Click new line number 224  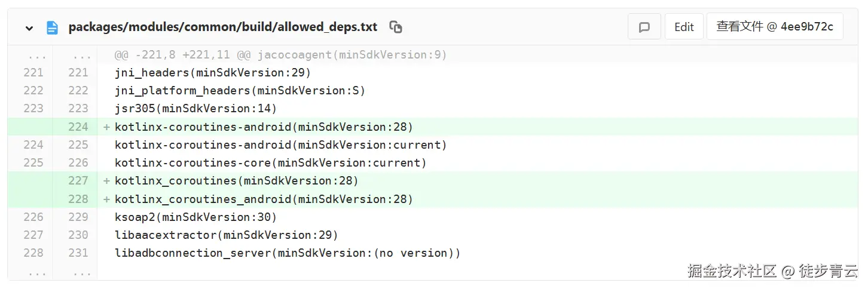pos(78,127)
